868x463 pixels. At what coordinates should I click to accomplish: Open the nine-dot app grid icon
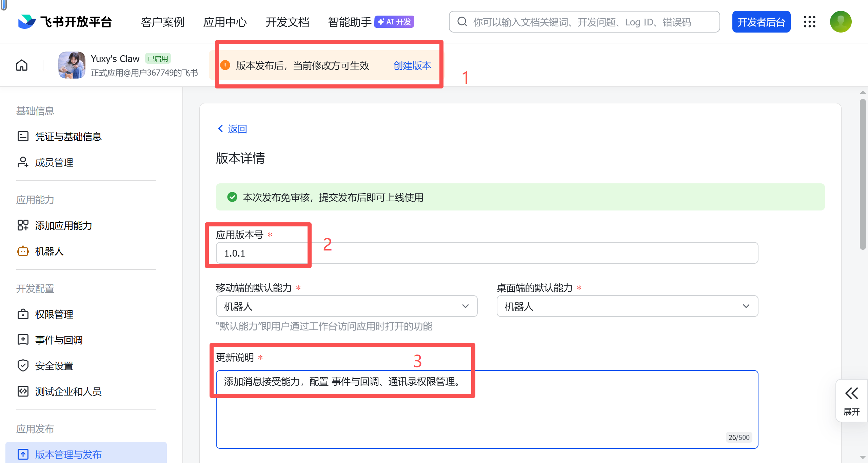click(x=809, y=22)
